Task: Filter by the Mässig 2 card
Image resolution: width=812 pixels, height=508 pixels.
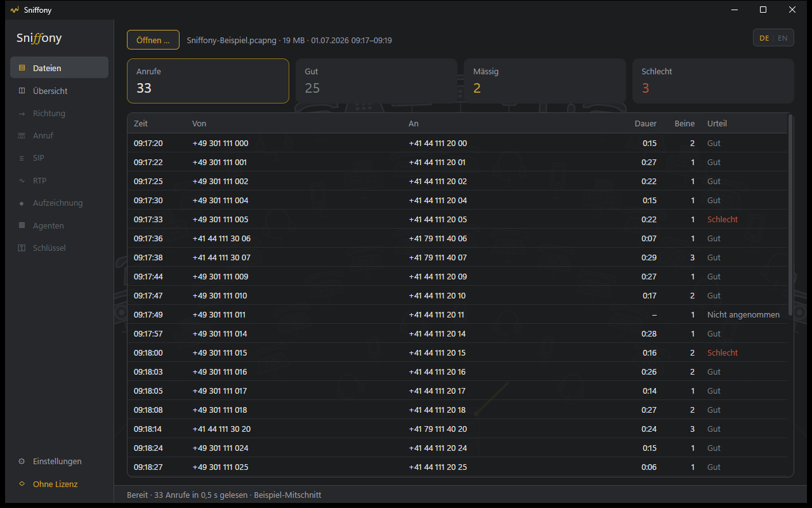Action: pos(545,81)
